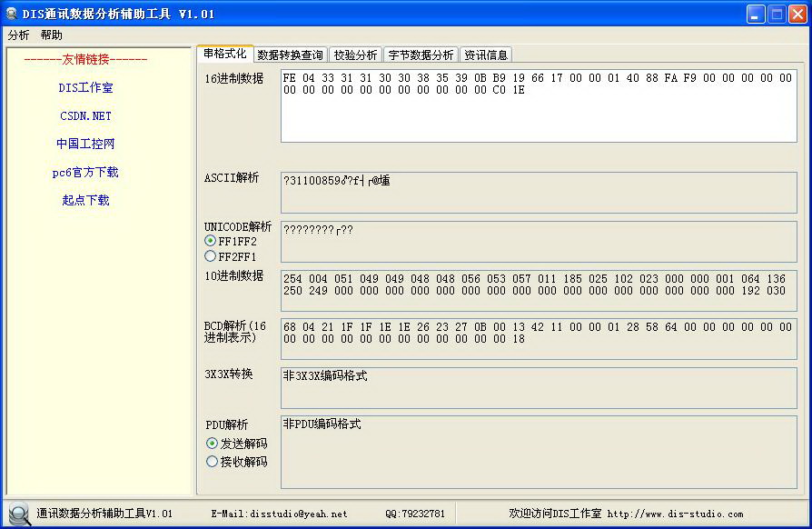This screenshot has height=529, width=812.
Task: Click the 16进制数据 label
Action: coord(234,79)
